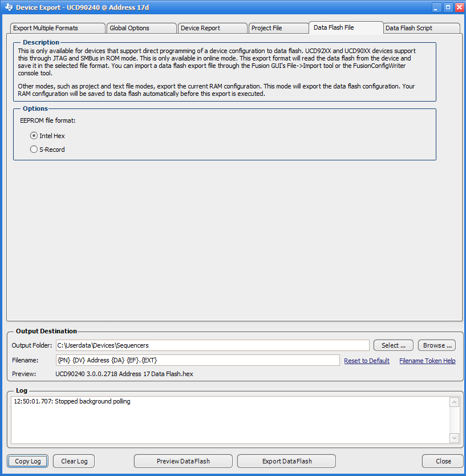Select the Intel Hex EEPROM file format

tap(34, 136)
